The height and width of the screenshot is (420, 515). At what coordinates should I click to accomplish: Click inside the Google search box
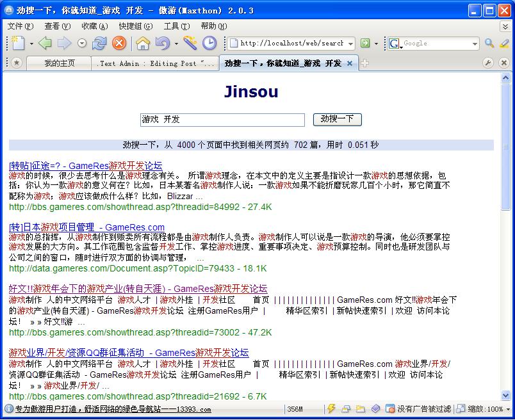click(437, 44)
